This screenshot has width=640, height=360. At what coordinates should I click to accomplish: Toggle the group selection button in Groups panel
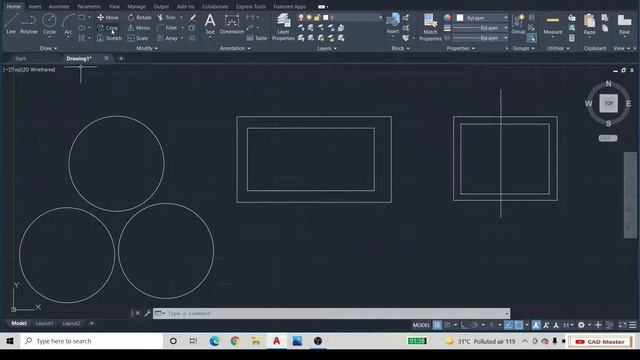tap(531, 38)
